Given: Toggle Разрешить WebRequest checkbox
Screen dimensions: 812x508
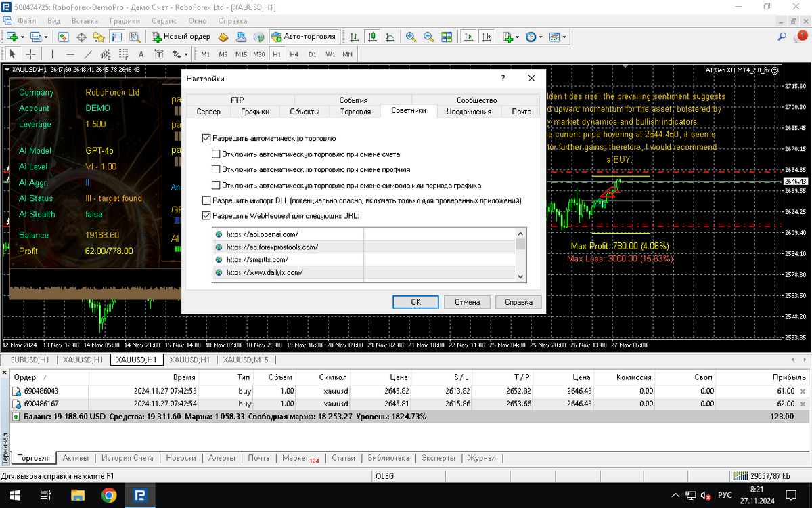Looking at the screenshot, I should click(206, 216).
